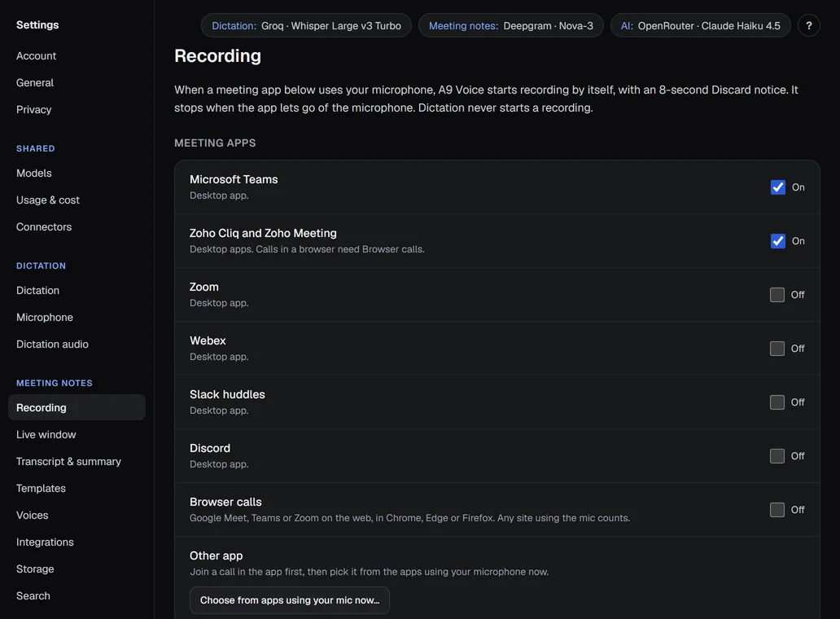
Task: Click the Discord row title
Action: (x=210, y=448)
